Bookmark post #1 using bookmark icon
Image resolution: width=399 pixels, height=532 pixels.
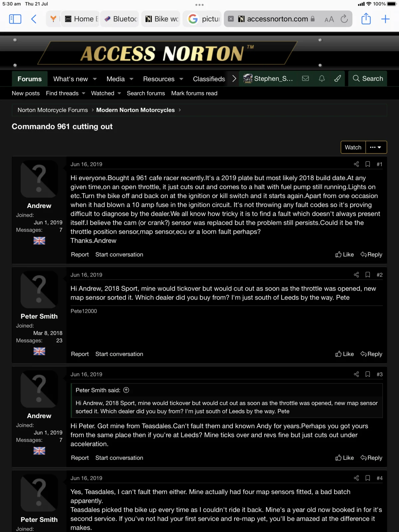pyautogui.click(x=368, y=164)
